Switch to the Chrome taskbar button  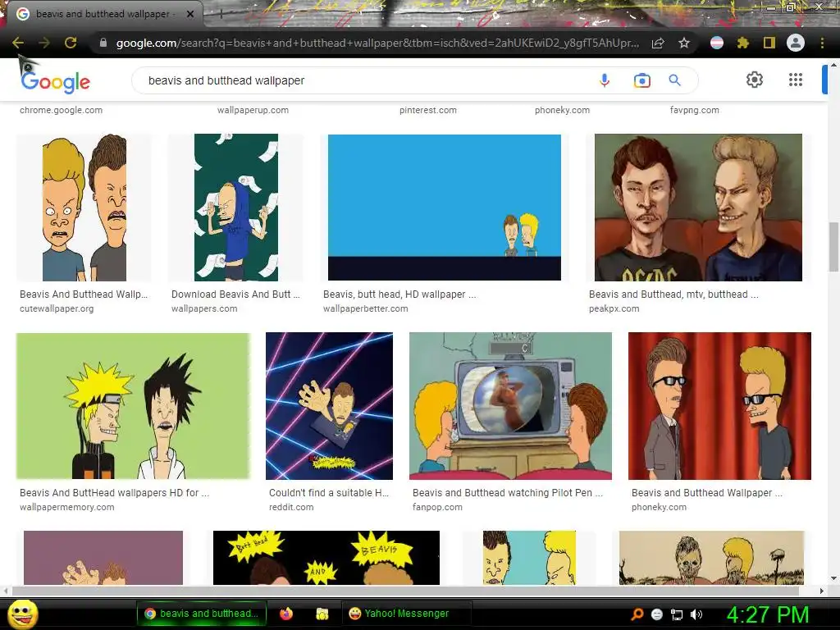[x=202, y=614]
